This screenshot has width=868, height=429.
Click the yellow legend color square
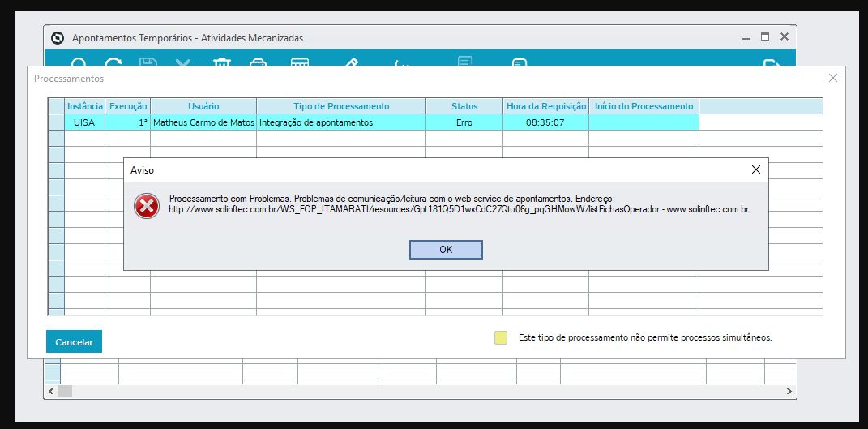coord(500,337)
